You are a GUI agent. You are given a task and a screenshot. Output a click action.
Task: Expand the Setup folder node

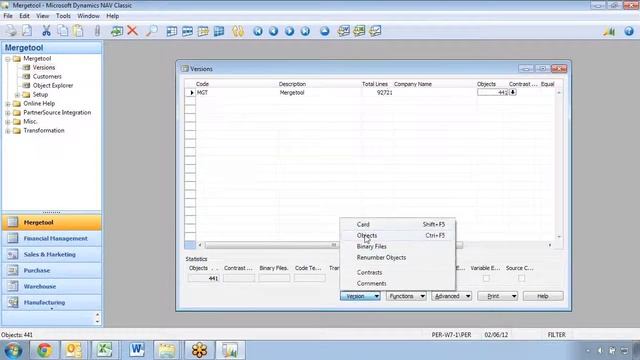17,95
